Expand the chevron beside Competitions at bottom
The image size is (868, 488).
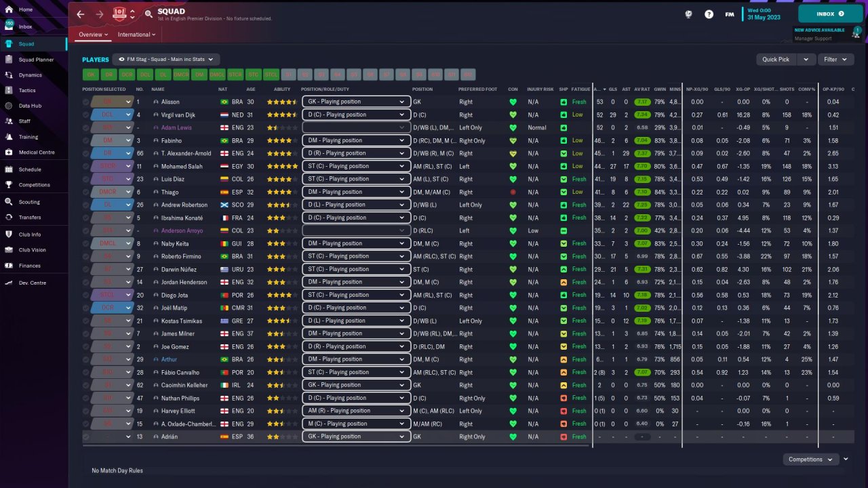pyautogui.click(x=846, y=459)
